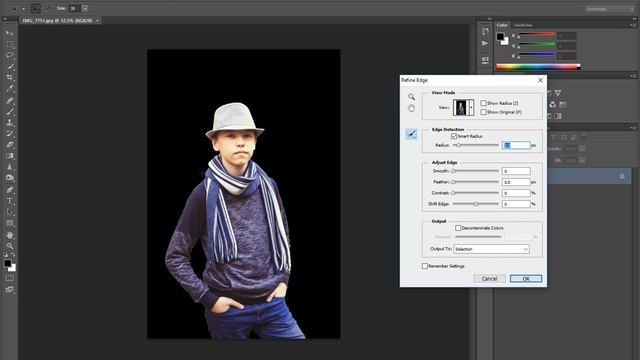Select the Gradient tool

9,156
